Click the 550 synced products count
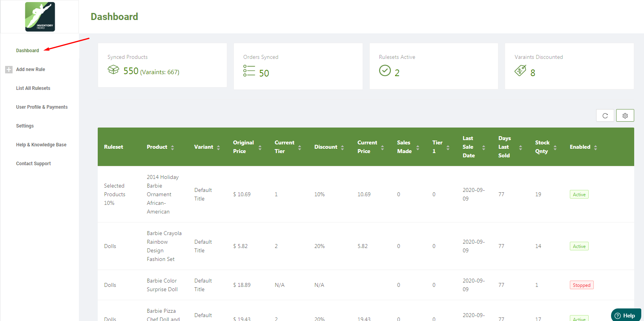The image size is (644, 321). (x=131, y=71)
